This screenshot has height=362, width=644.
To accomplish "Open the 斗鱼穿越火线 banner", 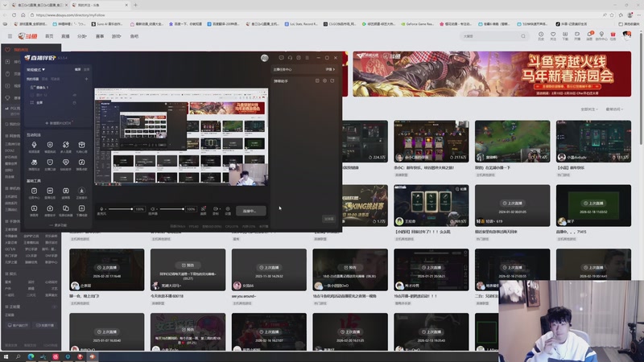I will point(492,74).
